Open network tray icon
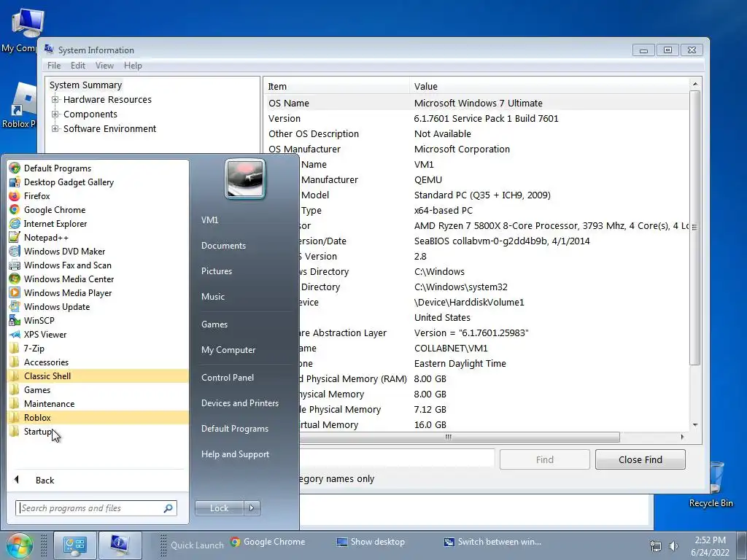The image size is (747, 560). (656, 545)
